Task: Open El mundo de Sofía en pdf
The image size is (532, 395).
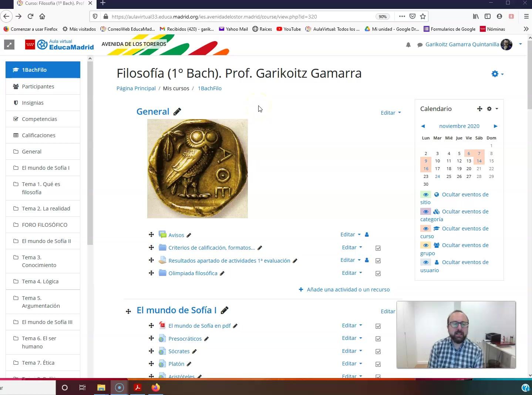Action: click(x=199, y=326)
